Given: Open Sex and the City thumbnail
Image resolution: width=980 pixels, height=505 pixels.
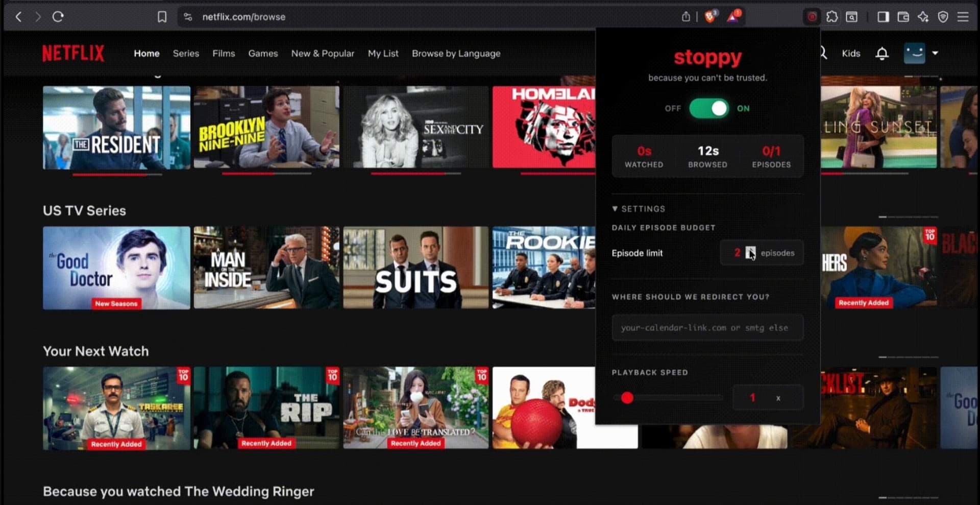Looking at the screenshot, I should click(x=415, y=127).
